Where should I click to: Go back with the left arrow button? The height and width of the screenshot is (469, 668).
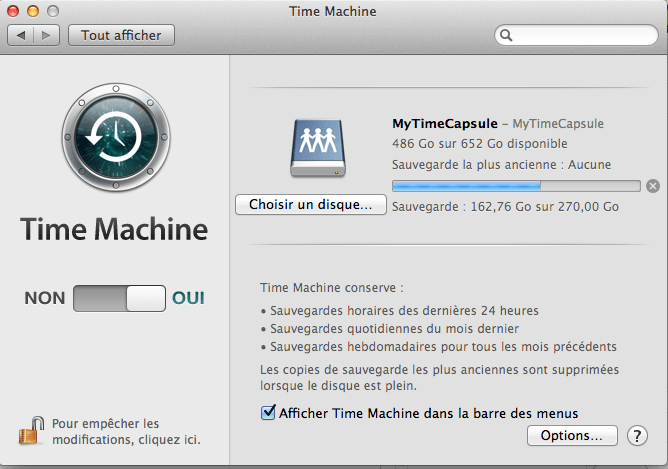click(20, 35)
